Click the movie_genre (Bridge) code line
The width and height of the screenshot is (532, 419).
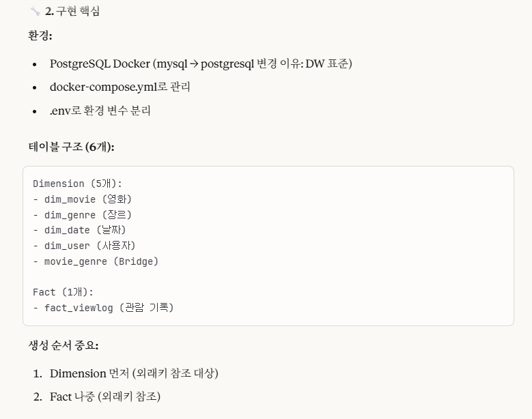tap(96, 261)
